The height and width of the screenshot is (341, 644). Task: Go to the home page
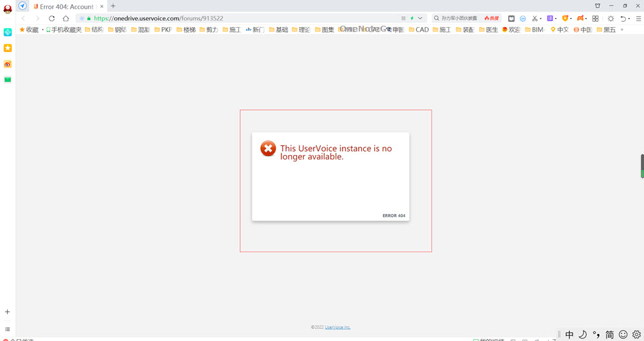coord(66,19)
